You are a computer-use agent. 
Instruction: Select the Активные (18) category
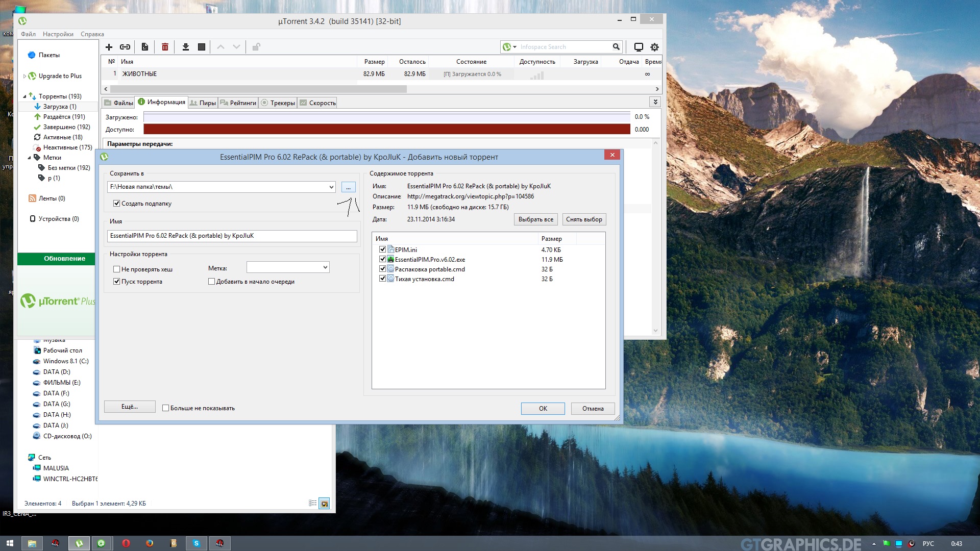coord(62,137)
